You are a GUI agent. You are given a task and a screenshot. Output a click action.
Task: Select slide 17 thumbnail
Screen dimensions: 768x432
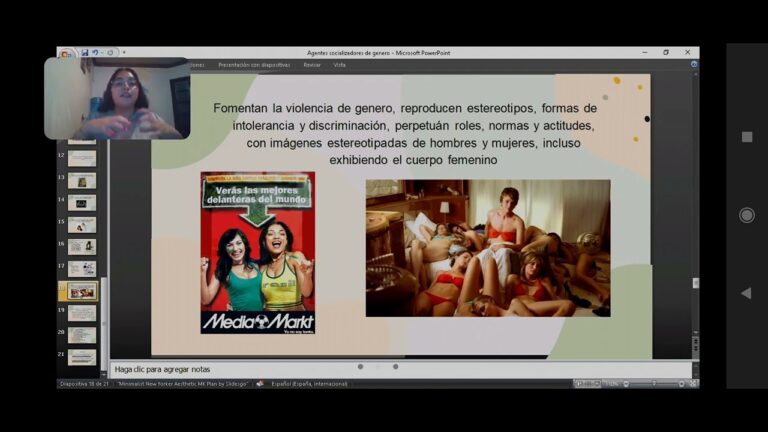coord(82,269)
